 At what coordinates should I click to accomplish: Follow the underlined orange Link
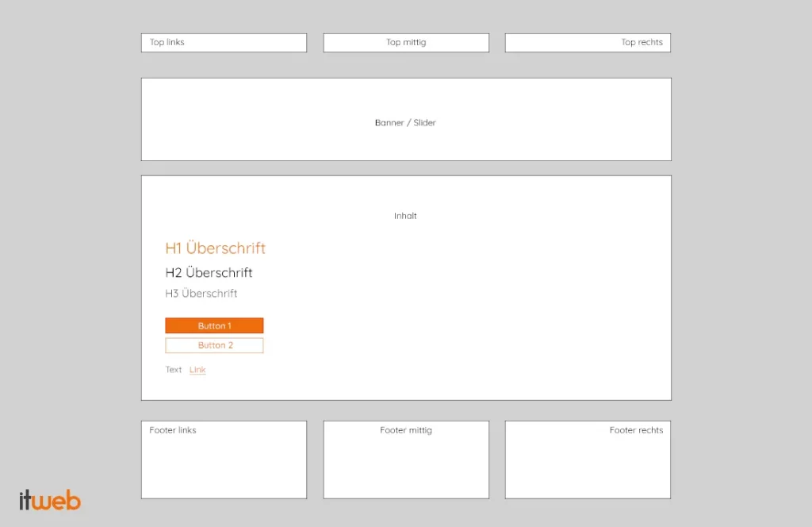[x=197, y=370]
